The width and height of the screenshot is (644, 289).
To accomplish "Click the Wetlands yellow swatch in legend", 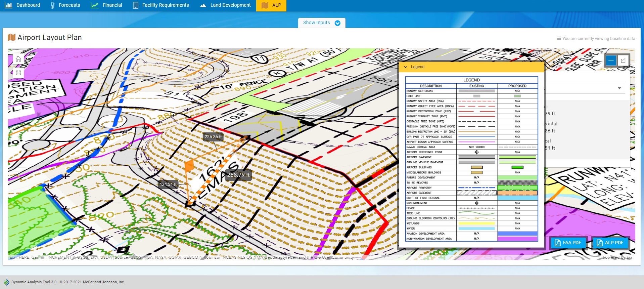I will point(477,223).
